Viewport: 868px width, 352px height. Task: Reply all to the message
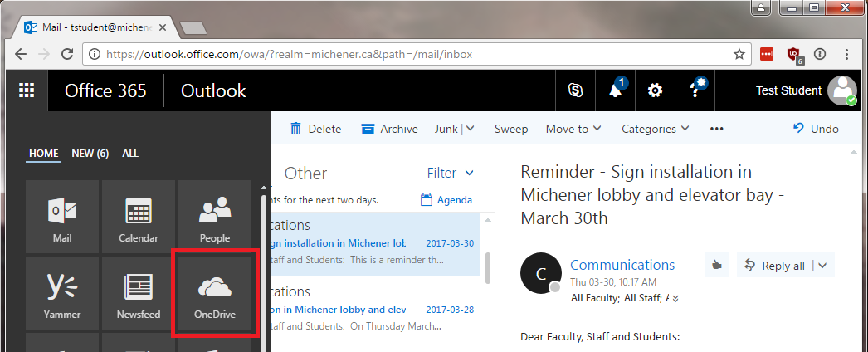[x=774, y=266]
